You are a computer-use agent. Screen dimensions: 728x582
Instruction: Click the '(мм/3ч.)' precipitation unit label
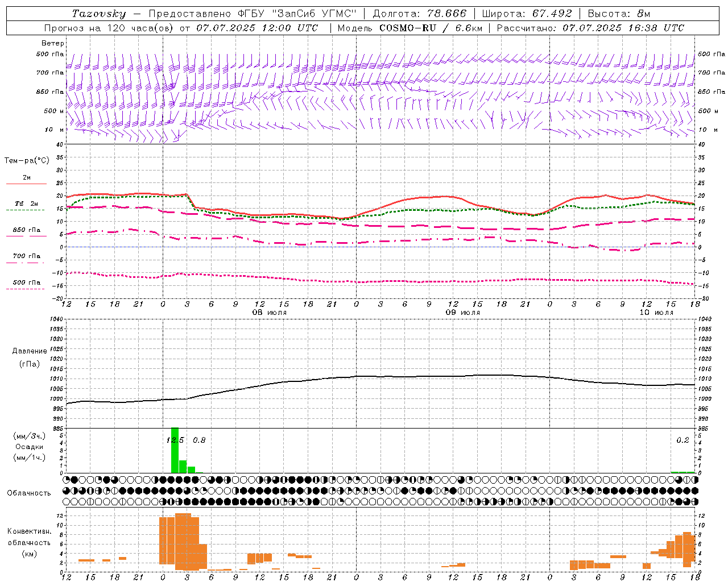click(x=29, y=436)
